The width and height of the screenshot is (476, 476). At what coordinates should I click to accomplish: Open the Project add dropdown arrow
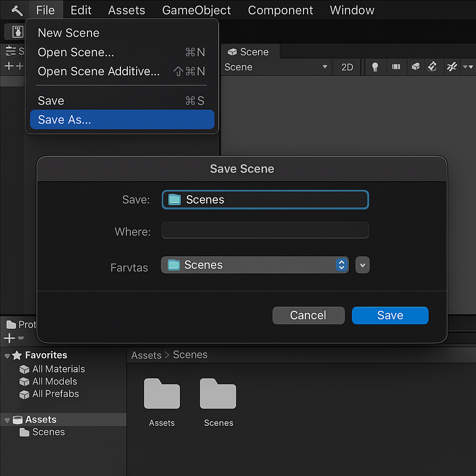(x=21, y=338)
